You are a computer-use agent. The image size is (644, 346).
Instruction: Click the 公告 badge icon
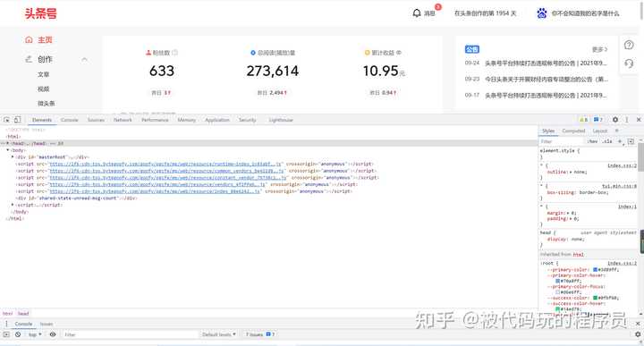[472, 49]
